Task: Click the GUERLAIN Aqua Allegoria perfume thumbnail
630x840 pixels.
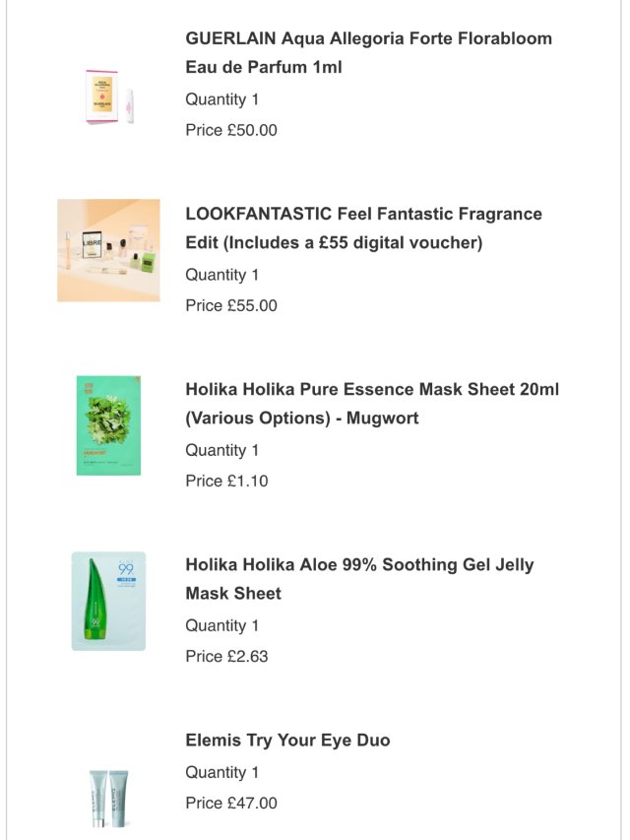Action: click(108, 97)
